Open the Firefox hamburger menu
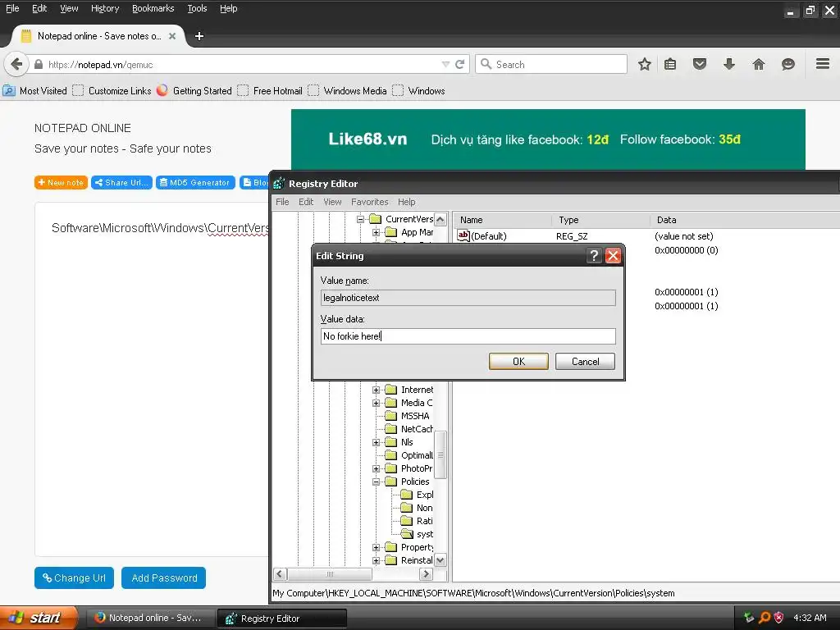840x630 pixels. click(823, 64)
